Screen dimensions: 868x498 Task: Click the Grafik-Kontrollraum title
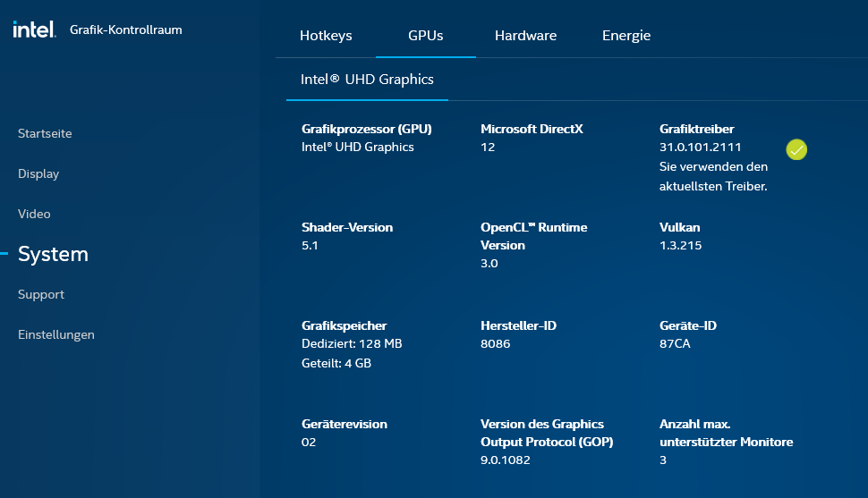coord(125,30)
